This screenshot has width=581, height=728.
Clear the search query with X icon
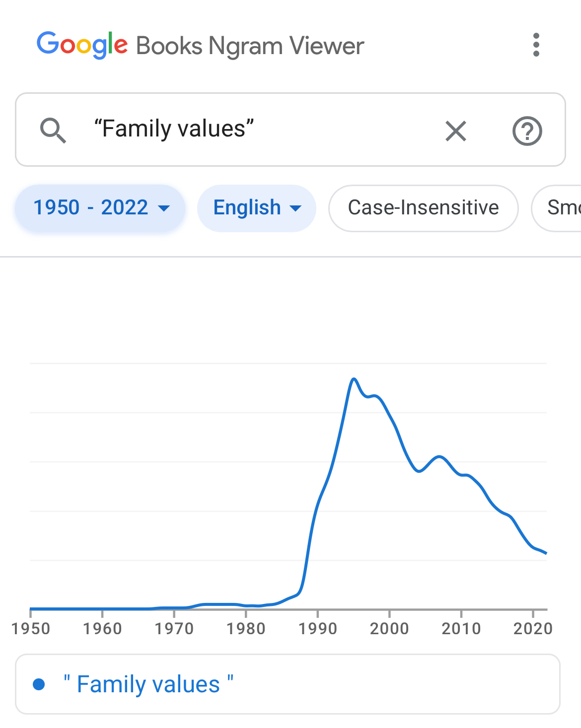click(455, 131)
